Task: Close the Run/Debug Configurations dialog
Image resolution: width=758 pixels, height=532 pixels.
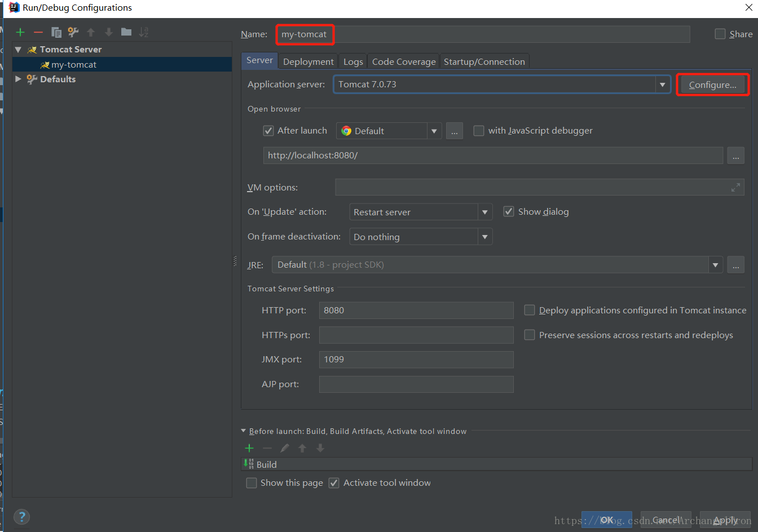Action: 749,7
